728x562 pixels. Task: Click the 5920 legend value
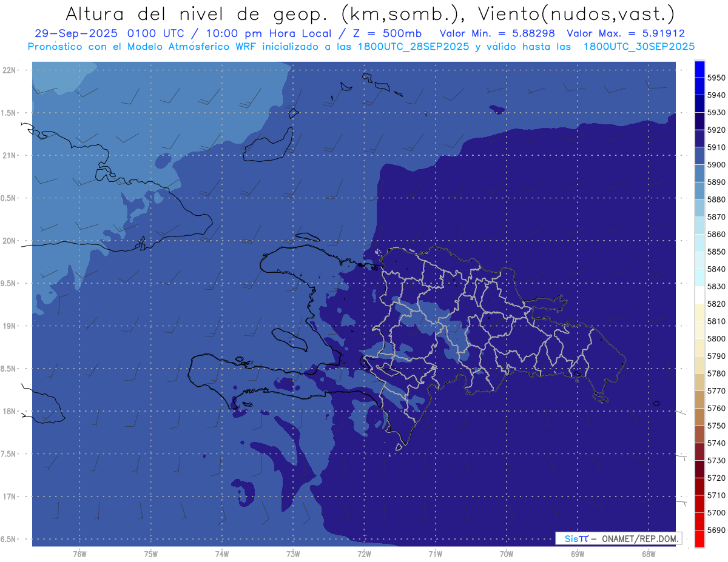[716, 130]
